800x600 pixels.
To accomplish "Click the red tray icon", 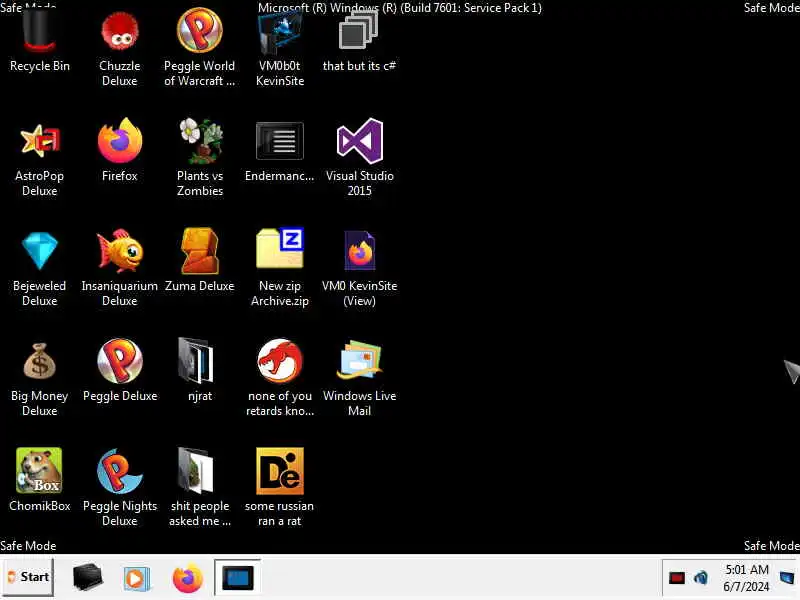I will [x=677, y=578].
